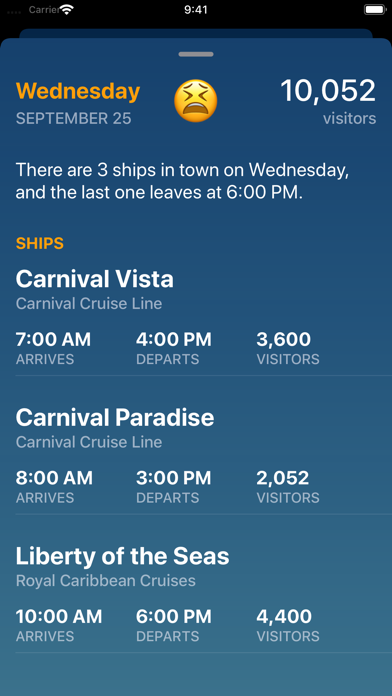Tap the Wednesday day heading
The width and height of the screenshot is (392, 696).
[78, 91]
